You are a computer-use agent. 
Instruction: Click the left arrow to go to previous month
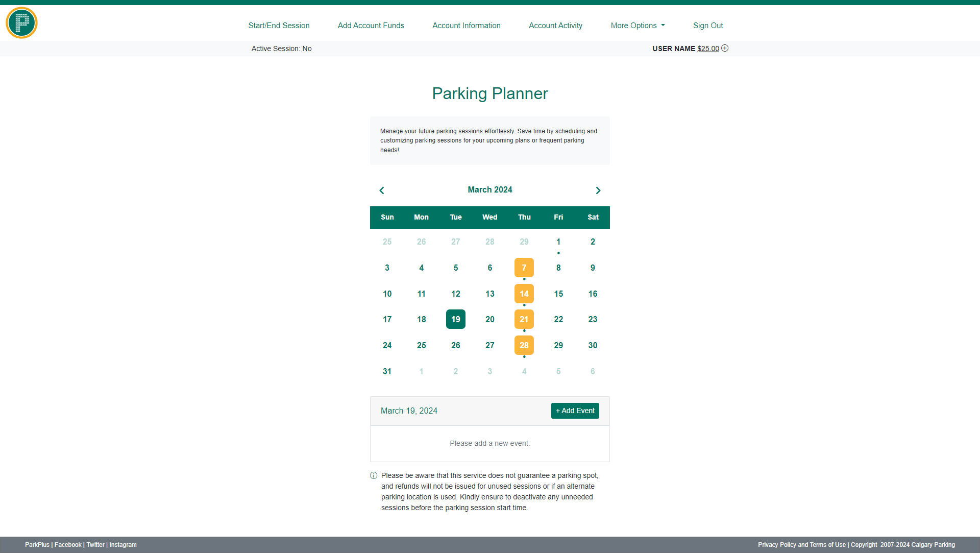pyautogui.click(x=381, y=190)
